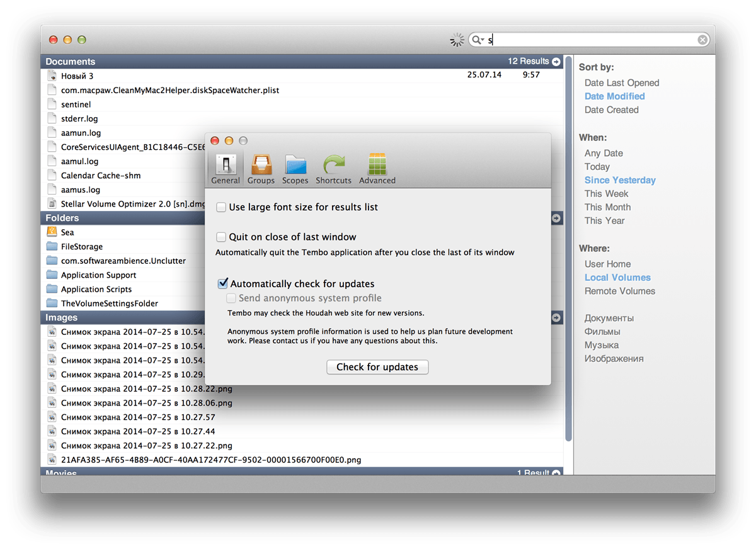Filter results to This Year
Screen dimensions: 756x549
click(605, 221)
